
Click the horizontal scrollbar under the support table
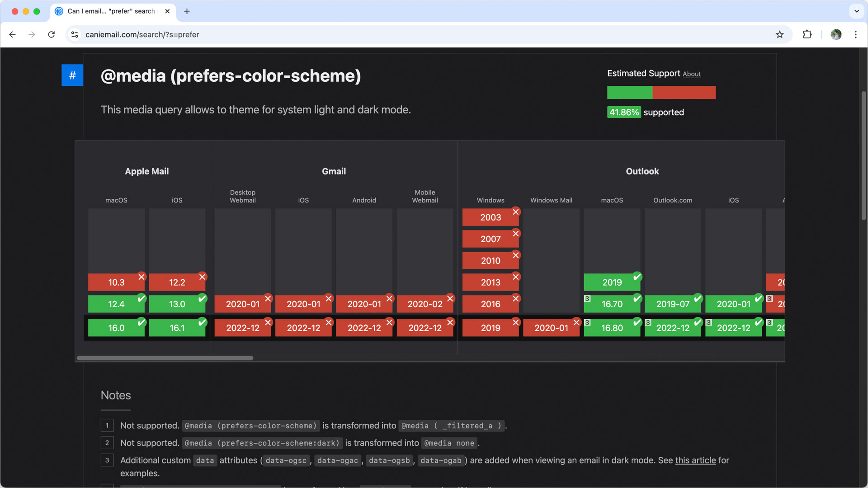tap(165, 358)
